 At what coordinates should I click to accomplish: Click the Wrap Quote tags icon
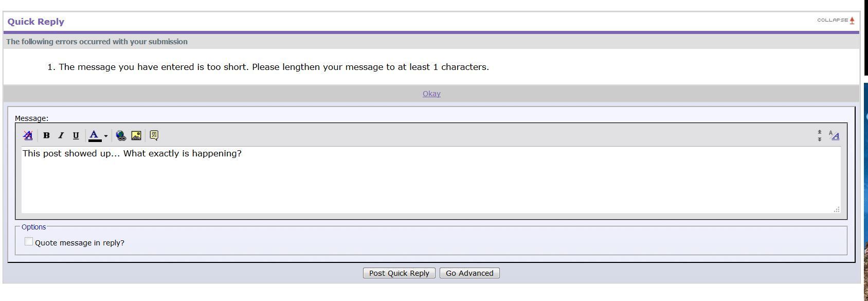154,135
